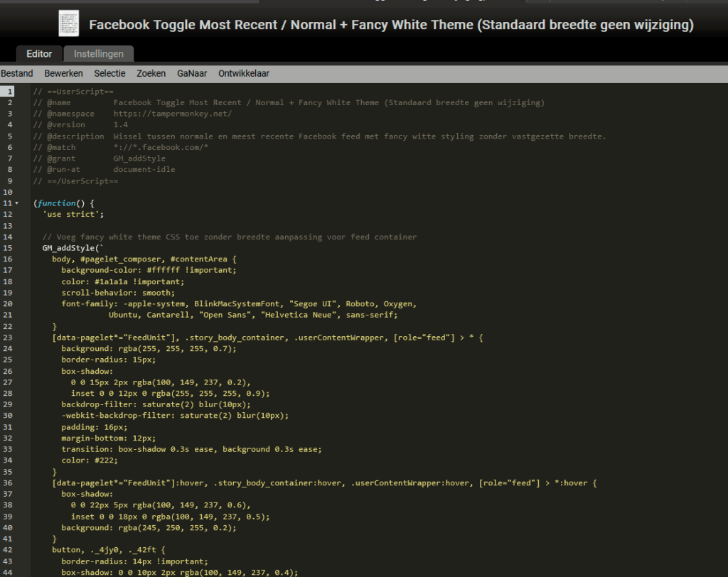728x577 pixels.
Task: Click the background-color: #ffffff line
Action: 149,270
